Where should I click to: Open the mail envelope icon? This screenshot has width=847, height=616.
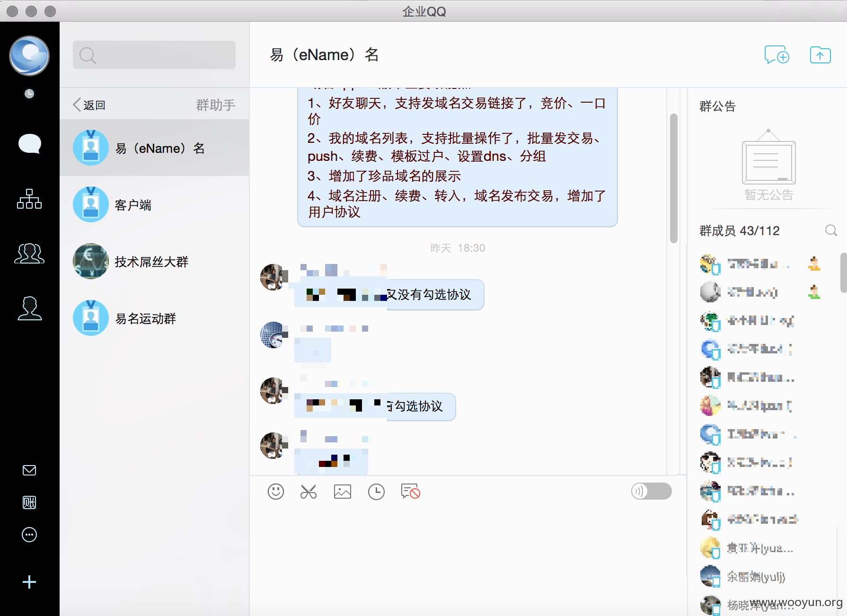(29, 470)
